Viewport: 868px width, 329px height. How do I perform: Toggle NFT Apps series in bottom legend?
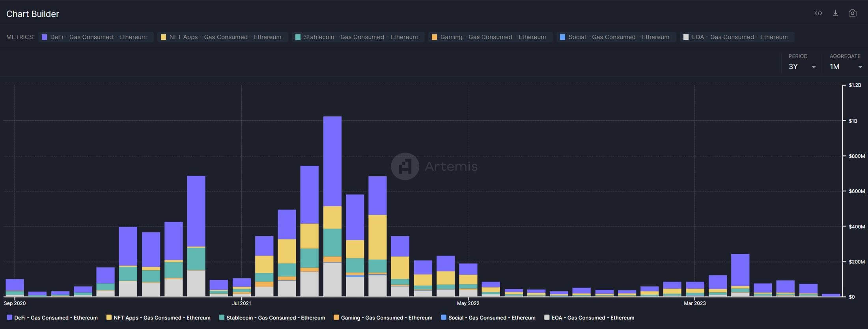159,318
